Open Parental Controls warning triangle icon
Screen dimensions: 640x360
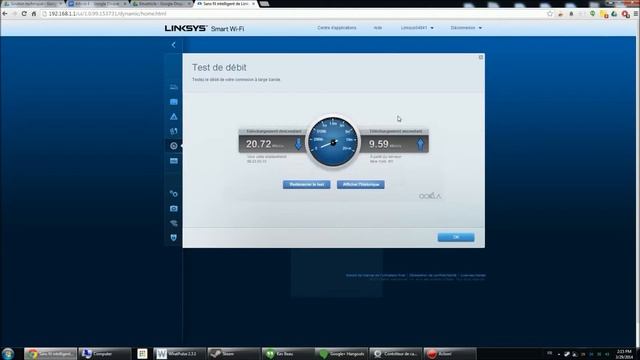pos(173,117)
